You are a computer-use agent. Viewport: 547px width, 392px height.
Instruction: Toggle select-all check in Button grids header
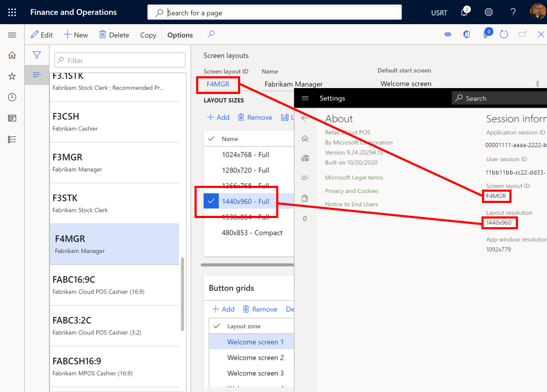click(x=217, y=326)
